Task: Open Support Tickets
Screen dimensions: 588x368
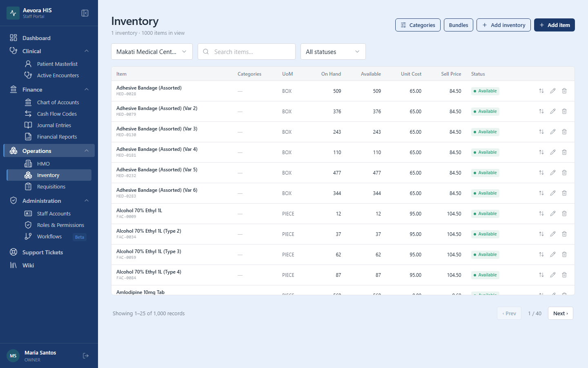Action: tap(49, 252)
